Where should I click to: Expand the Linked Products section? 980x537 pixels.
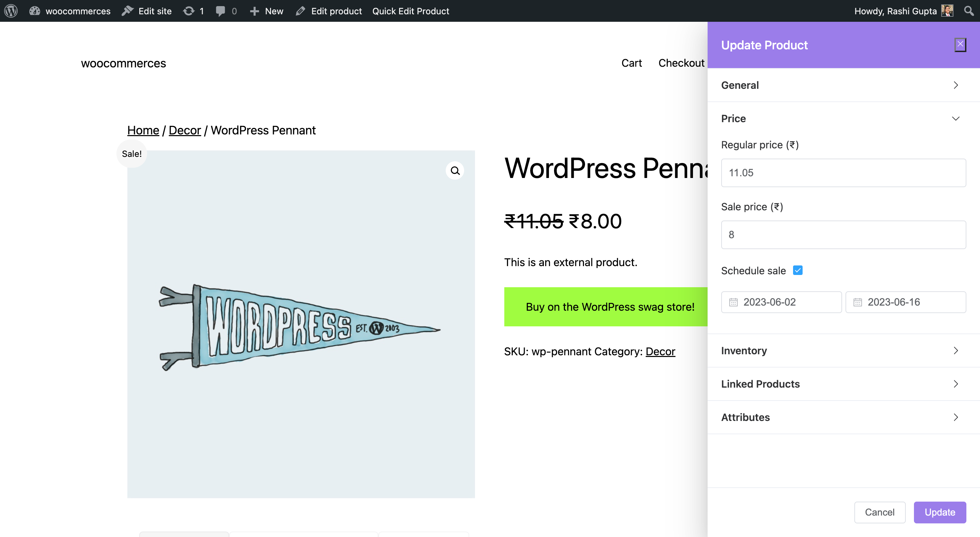(843, 384)
